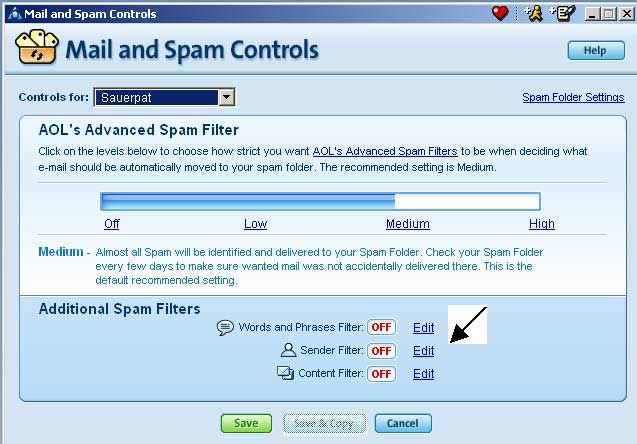Click the envelope Content Filter icon
The height and width of the screenshot is (444, 637).
[x=285, y=373]
